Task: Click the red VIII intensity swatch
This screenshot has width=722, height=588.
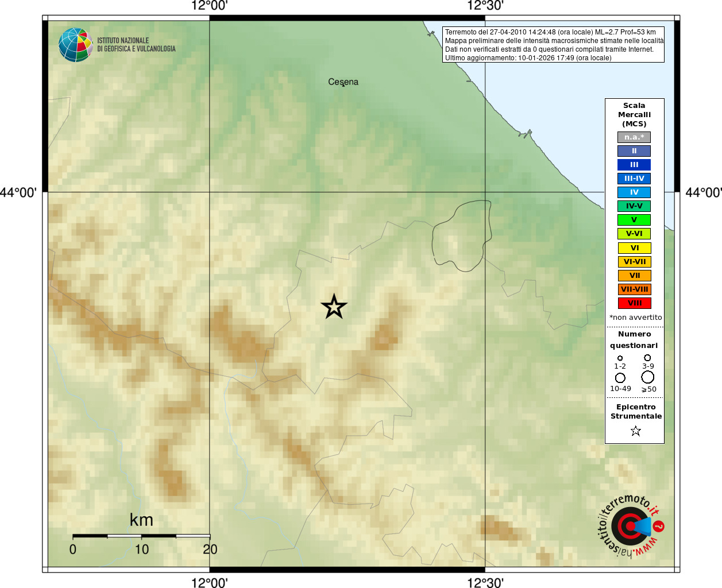Action: [635, 303]
